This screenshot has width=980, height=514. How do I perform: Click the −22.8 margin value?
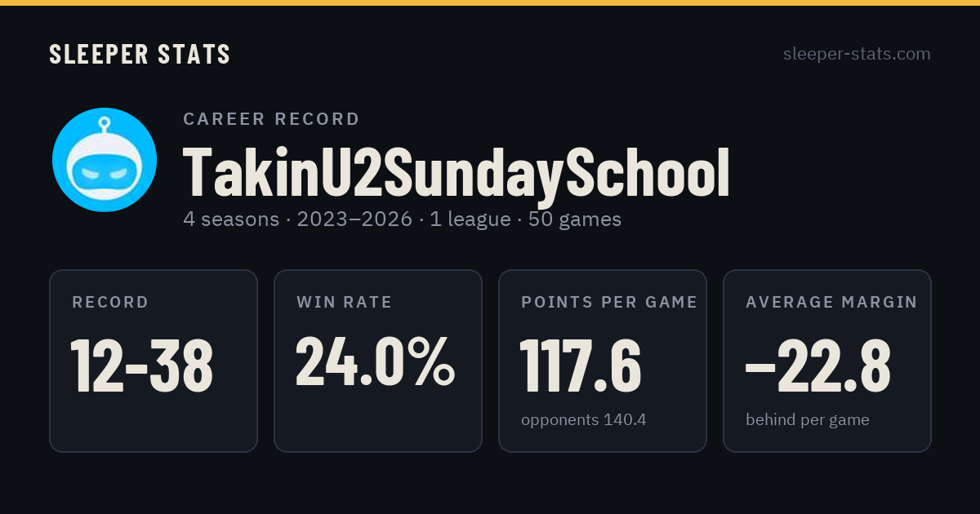[x=817, y=366]
